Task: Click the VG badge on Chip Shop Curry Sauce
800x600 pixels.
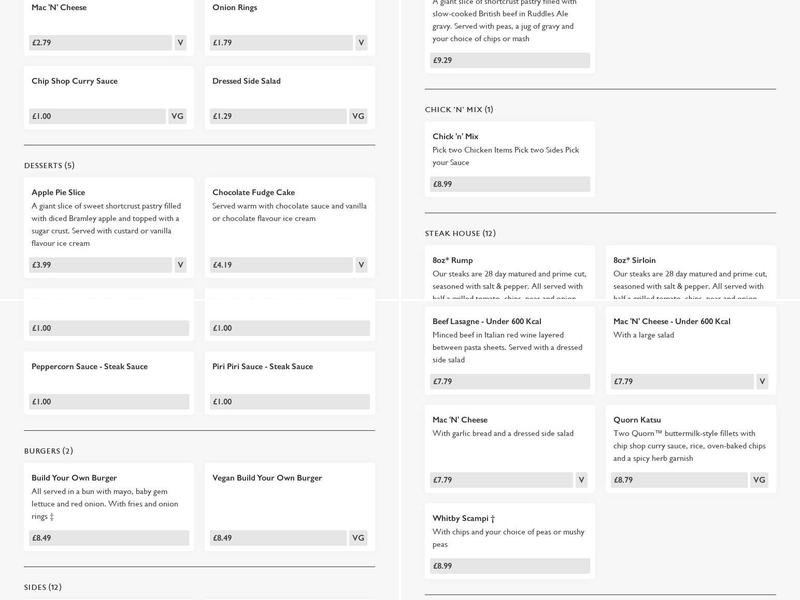Action: click(178, 116)
